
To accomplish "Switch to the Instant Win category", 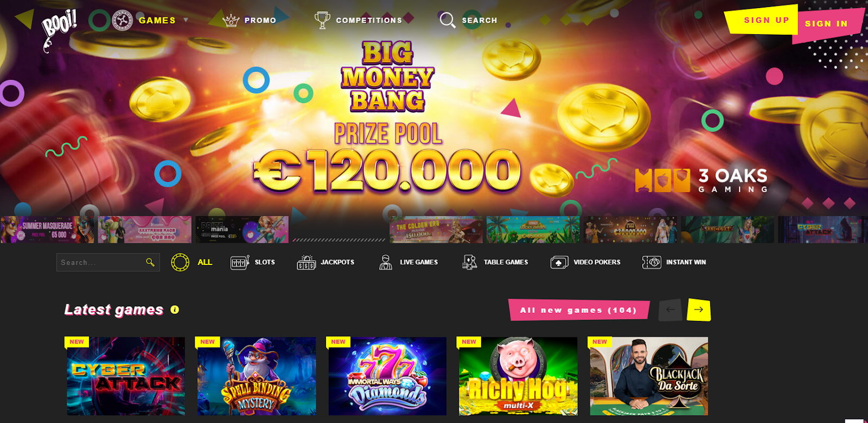I will click(674, 262).
